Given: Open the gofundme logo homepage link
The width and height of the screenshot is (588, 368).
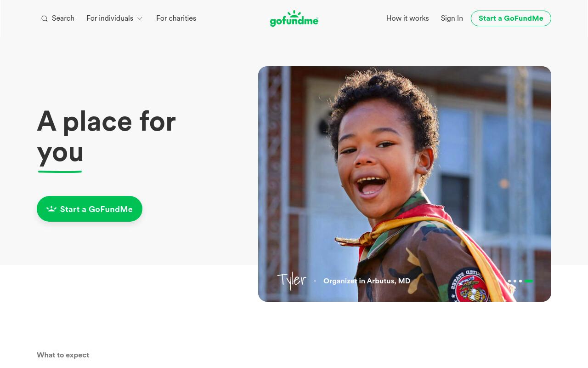Looking at the screenshot, I should coord(294,18).
